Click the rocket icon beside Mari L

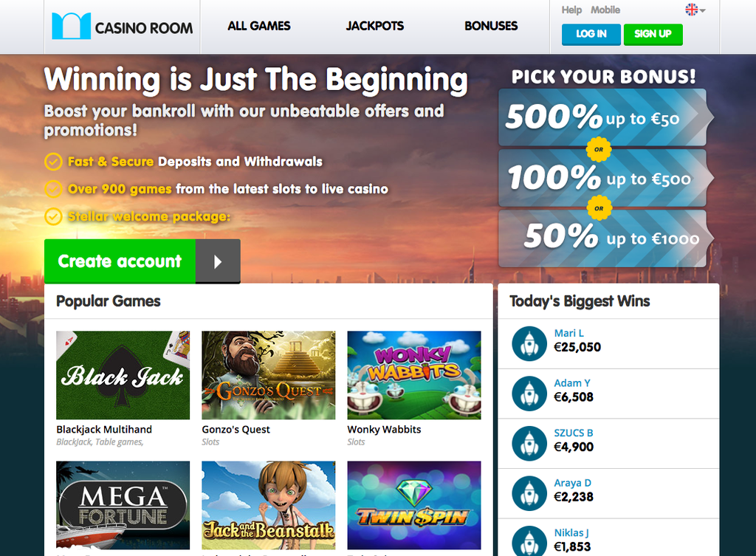coord(529,344)
